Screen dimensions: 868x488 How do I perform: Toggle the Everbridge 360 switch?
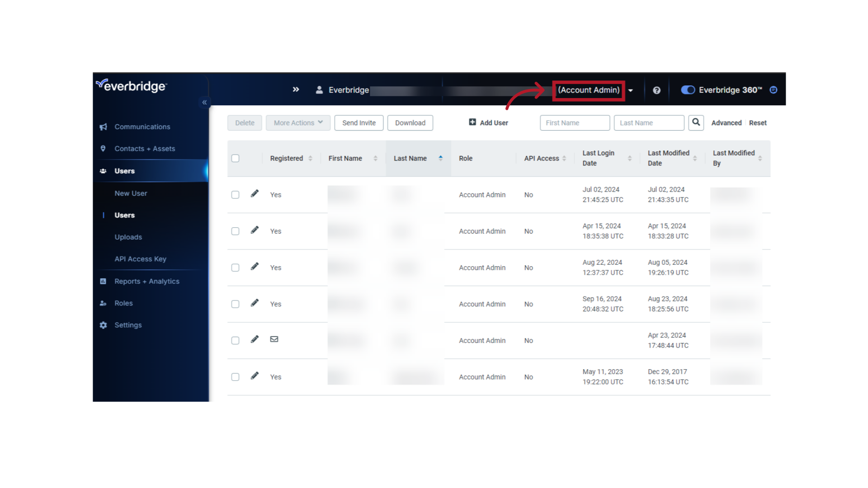688,90
